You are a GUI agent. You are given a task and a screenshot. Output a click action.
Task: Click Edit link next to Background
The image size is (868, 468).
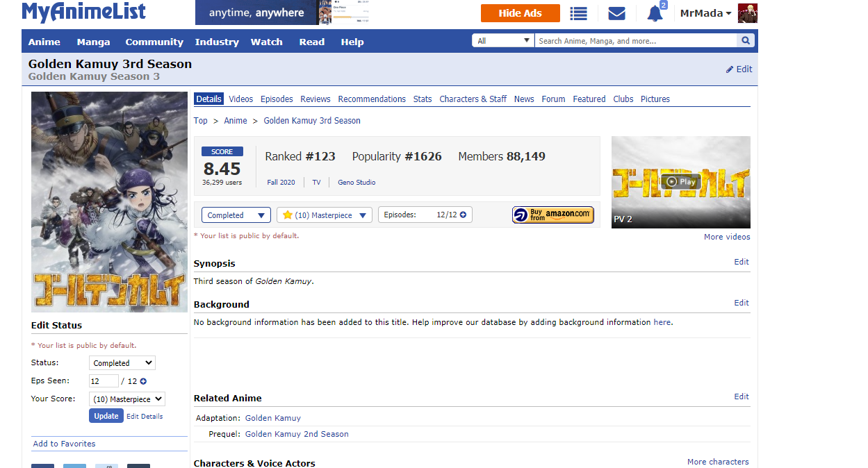[x=742, y=303]
